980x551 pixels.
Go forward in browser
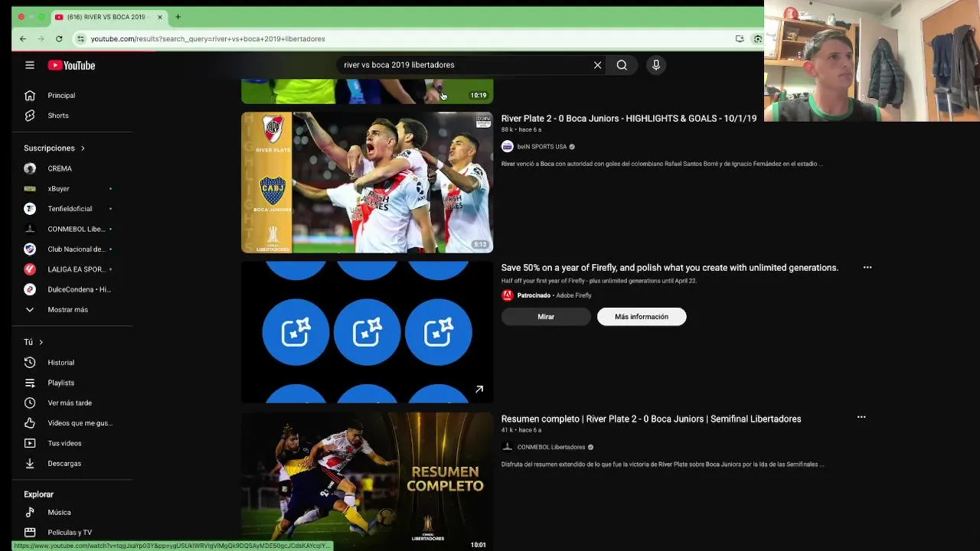(x=41, y=39)
